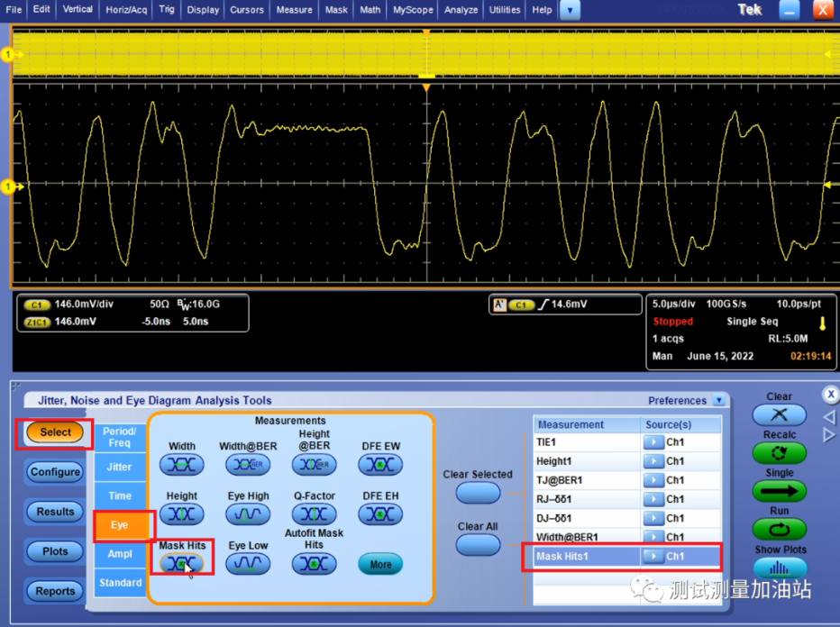Image resolution: width=840 pixels, height=627 pixels.
Task: Click the More measurements button
Action: click(380, 565)
